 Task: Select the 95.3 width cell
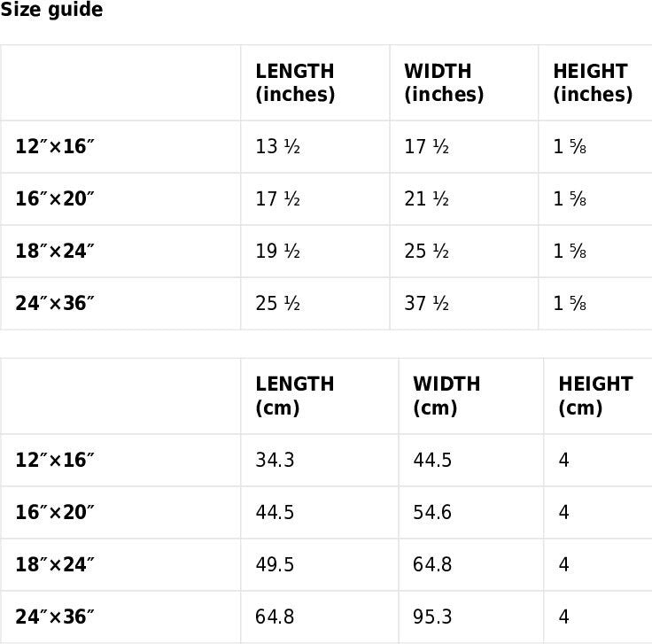tap(432, 617)
